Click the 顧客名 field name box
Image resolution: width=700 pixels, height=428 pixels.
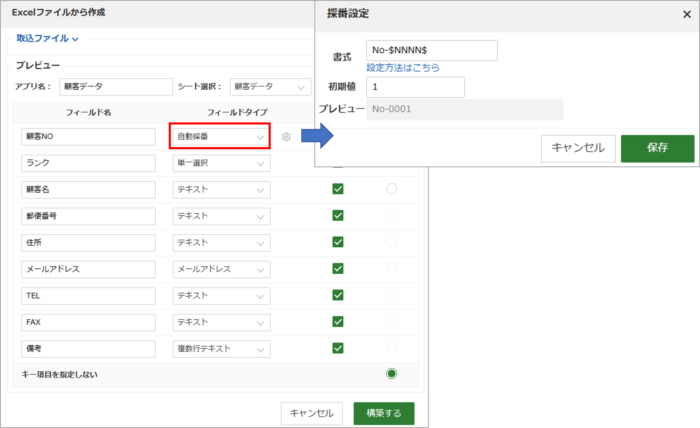pyautogui.click(x=88, y=190)
